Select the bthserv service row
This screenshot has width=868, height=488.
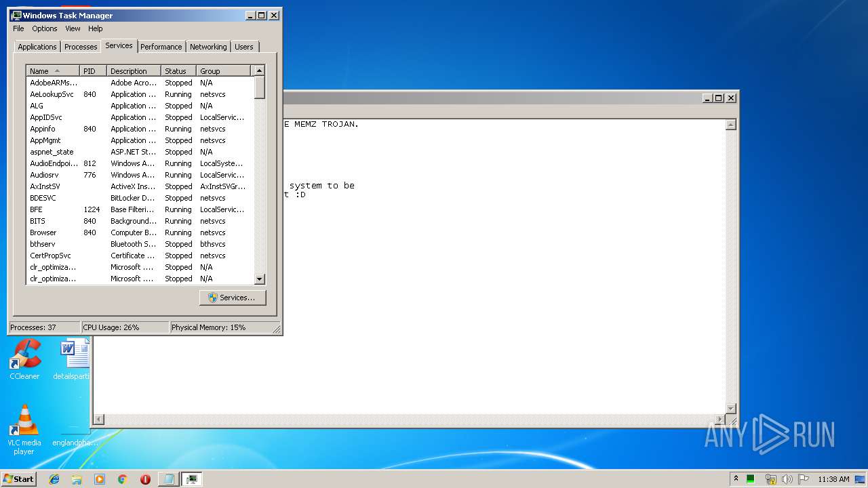coord(140,244)
